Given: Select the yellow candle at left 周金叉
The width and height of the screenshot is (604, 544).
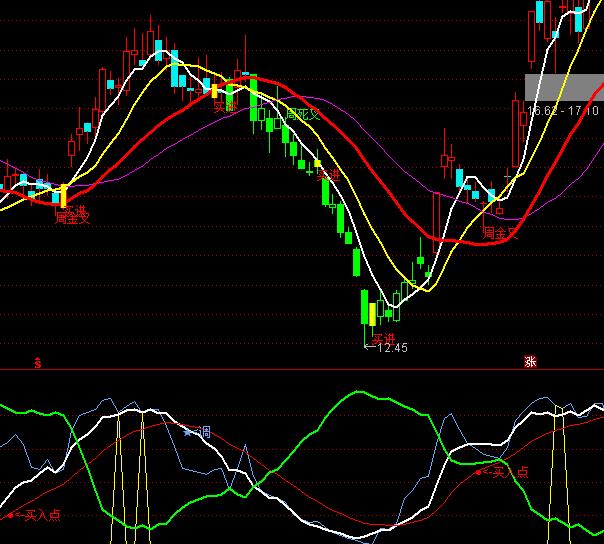Looking at the screenshot, I should point(64,194).
